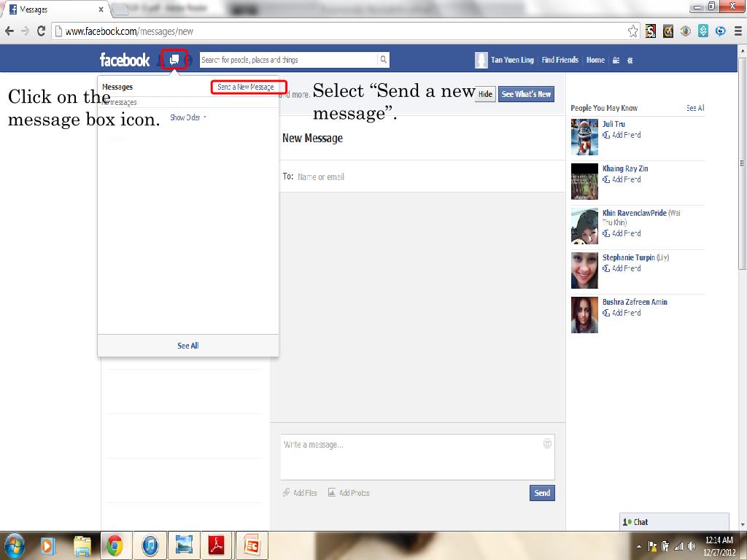Open the account settings gear icon
Screen dimensions: 747x560
tap(630, 61)
